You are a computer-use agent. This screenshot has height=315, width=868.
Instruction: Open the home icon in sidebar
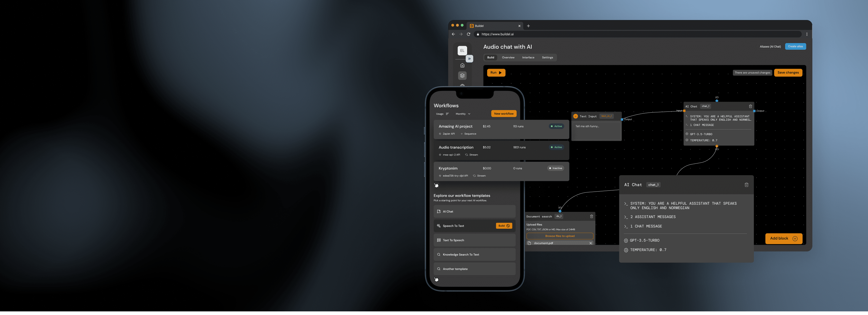[462, 66]
